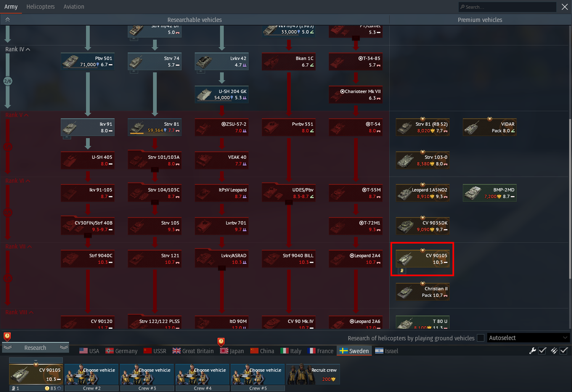Select the Germany flag nation tab
Viewport: 572px width, 392px height.
(x=121, y=351)
